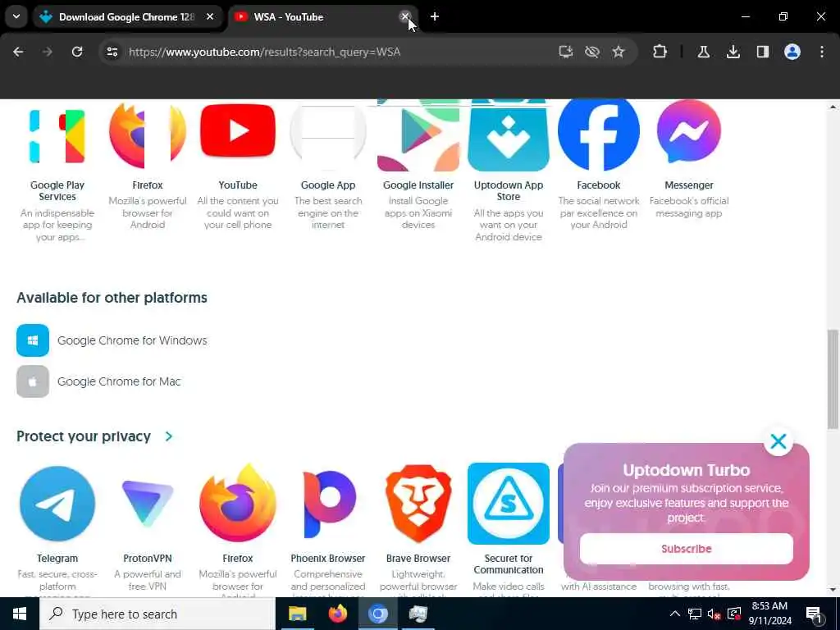Image resolution: width=840 pixels, height=630 pixels.
Task: View site information icon in address bar
Action: (x=112, y=52)
